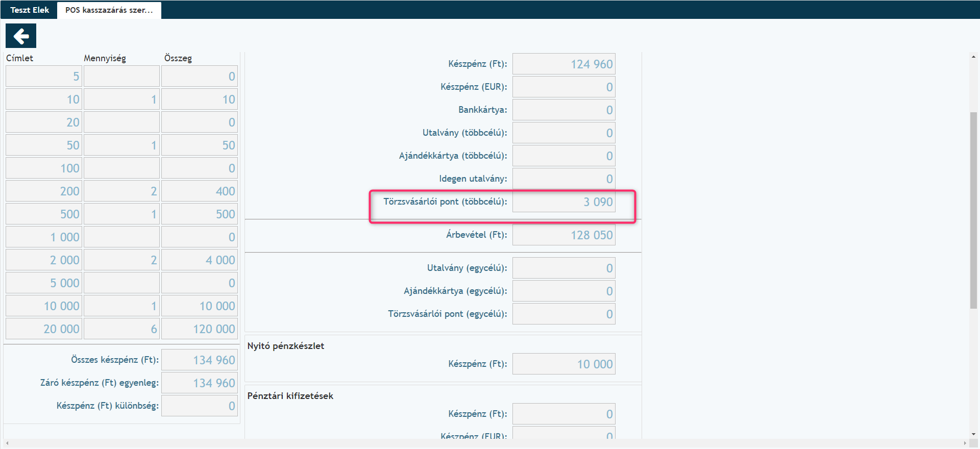Screen dimensions: 980x449
Task: Click the Törzsvásárlói pont (többcélú) field
Action: 564,202
